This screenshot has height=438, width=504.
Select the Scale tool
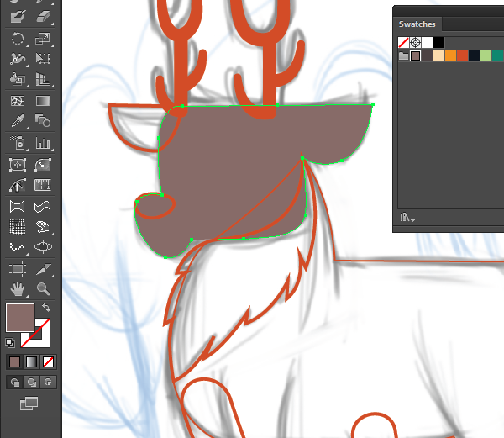tap(43, 39)
